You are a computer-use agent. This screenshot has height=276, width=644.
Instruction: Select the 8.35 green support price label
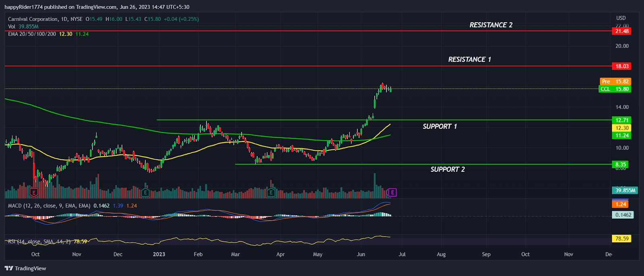pos(620,164)
